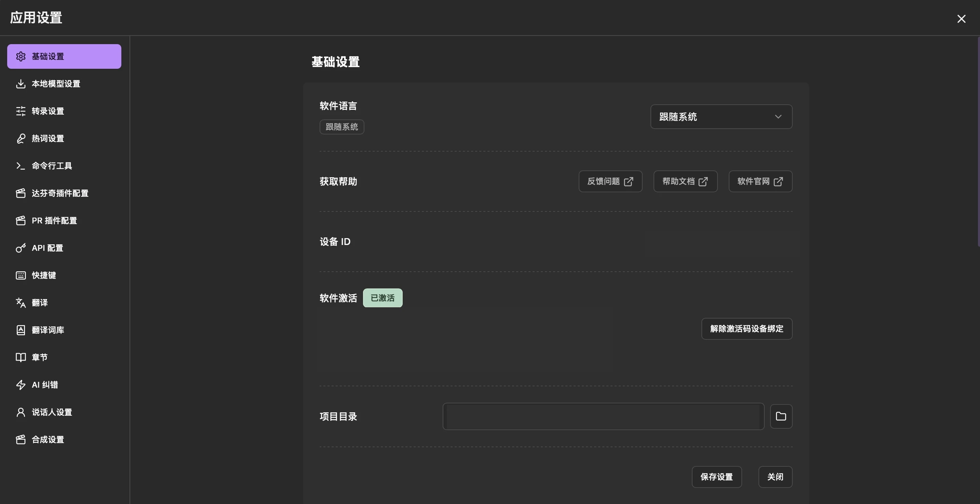Viewport: 980px width, 504px height.
Task: Click 解除激活码设备绑定 button
Action: 747,329
